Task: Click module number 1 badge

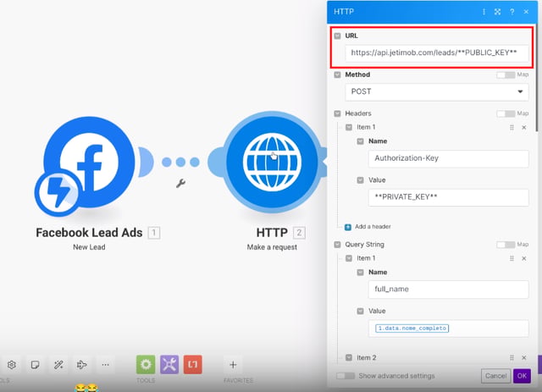Action: (x=154, y=233)
